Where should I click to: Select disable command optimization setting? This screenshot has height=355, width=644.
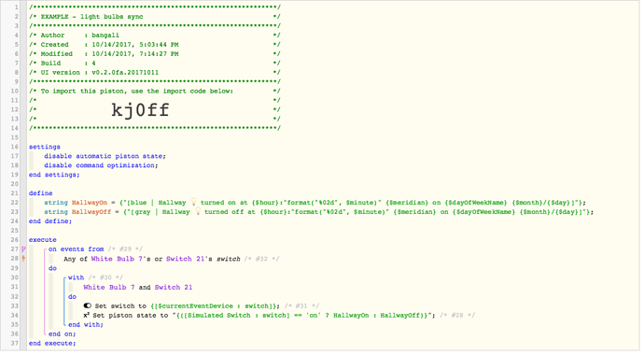pos(101,165)
